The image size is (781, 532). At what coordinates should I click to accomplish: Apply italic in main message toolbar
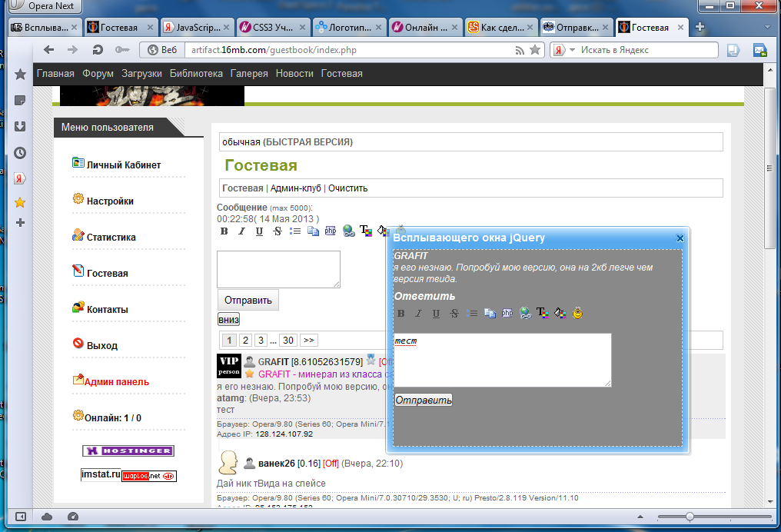pyautogui.click(x=241, y=231)
